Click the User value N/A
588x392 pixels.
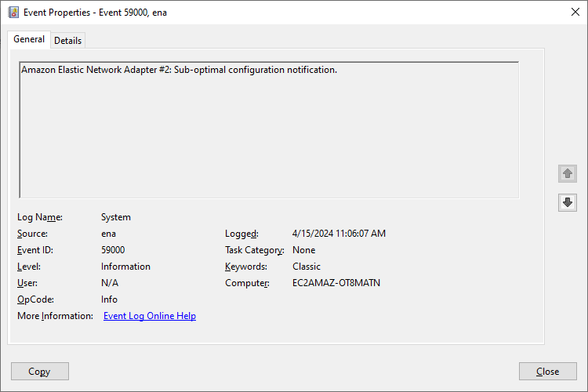coord(110,283)
